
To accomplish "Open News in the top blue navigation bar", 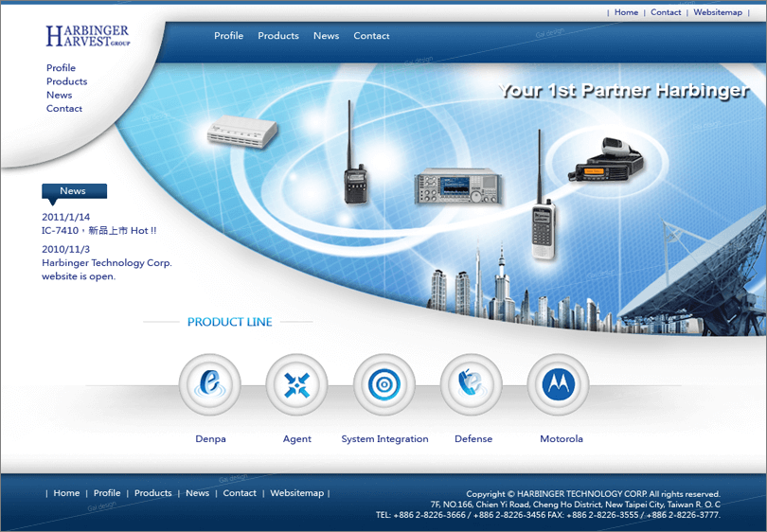I will pos(327,36).
